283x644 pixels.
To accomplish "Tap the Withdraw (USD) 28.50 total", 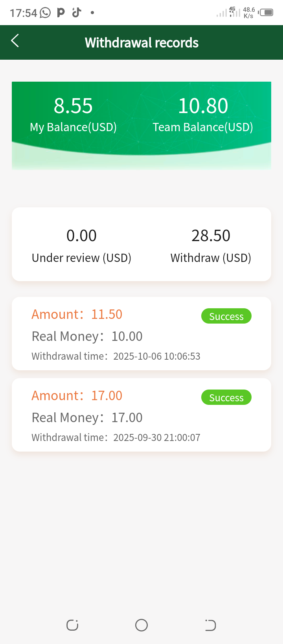I will point(211,236).
